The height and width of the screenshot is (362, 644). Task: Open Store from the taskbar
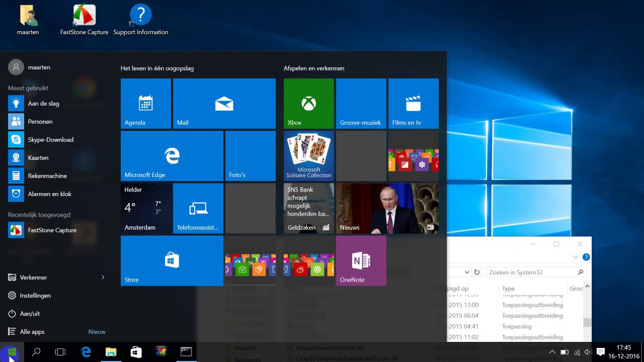coord(136,352)
